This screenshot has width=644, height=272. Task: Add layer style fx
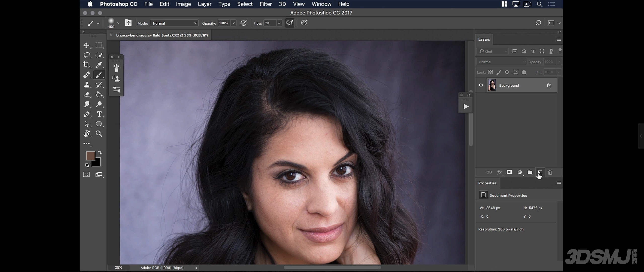tap(499, 172)
